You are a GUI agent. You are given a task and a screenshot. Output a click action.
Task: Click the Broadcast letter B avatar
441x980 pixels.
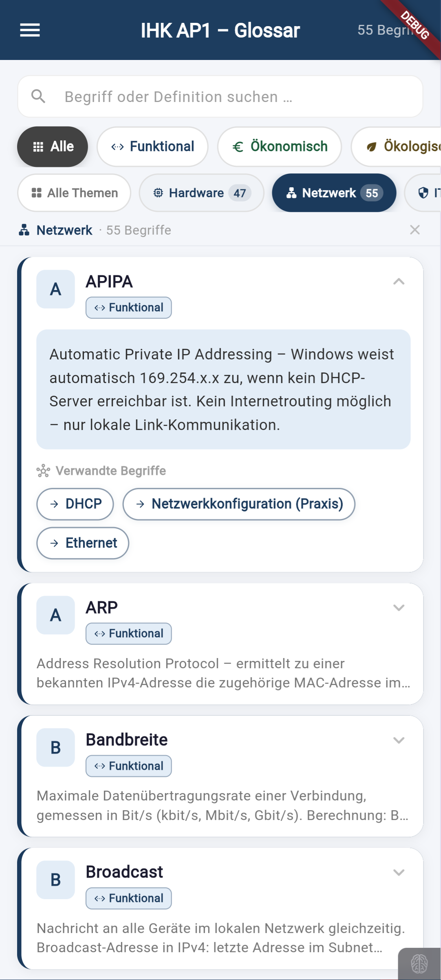[55, 880]
